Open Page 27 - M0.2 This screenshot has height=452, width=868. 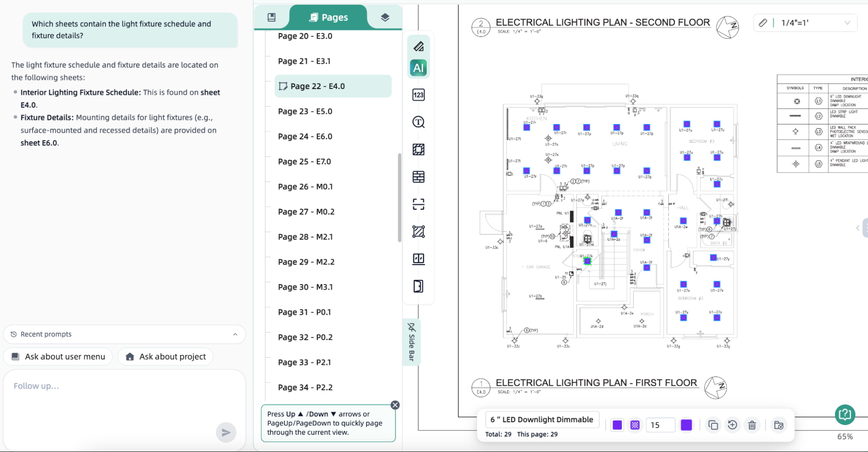coord(306,212)
